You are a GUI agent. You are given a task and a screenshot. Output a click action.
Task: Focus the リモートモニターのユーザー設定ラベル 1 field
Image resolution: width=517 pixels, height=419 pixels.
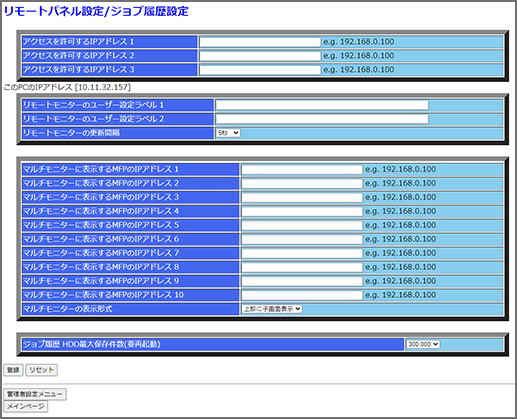(x=322, y=105)
